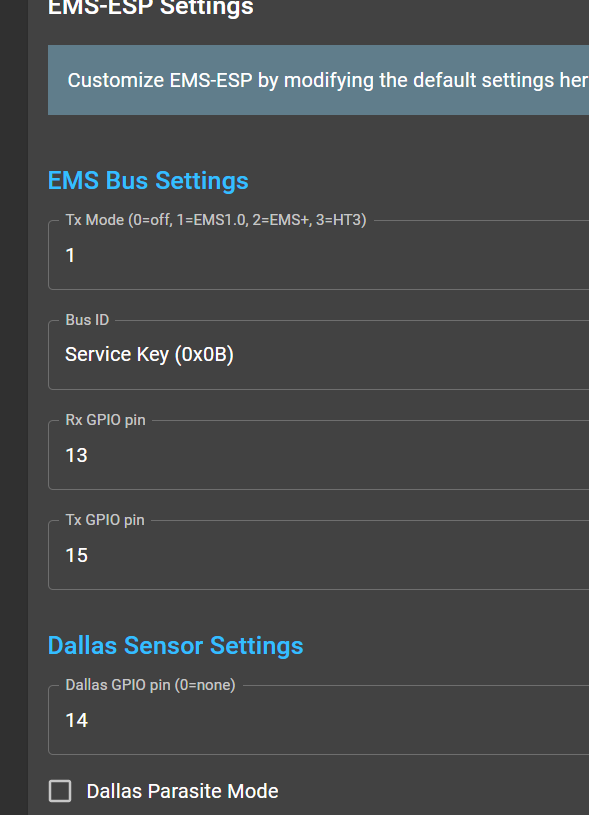
Task: Click the Dallas GPIO pin value 14
Action: click(75, 720)
